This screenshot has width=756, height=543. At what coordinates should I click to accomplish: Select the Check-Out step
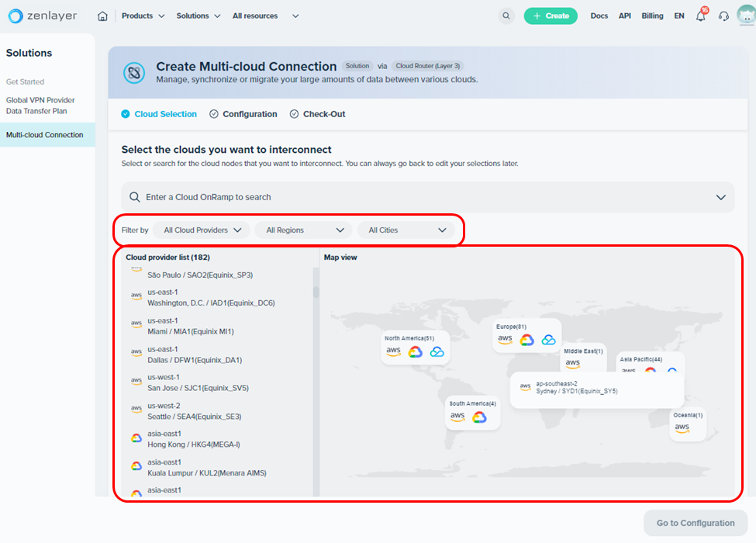[317, 114]
